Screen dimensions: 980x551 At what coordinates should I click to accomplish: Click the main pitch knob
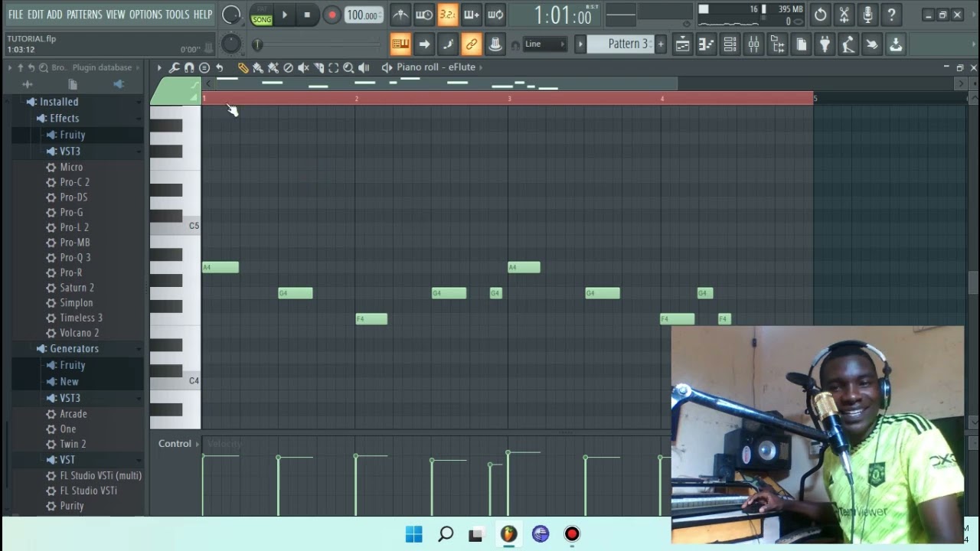[x=231, y=44]
